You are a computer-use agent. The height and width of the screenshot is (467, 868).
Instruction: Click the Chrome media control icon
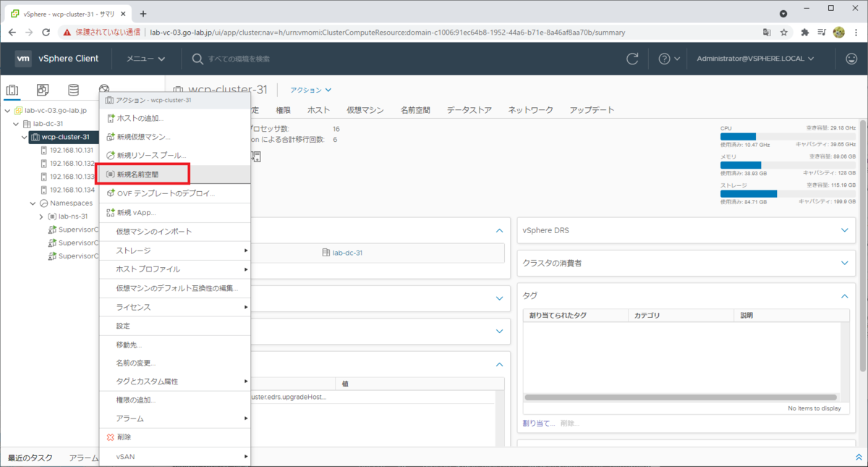coord(822,33)
